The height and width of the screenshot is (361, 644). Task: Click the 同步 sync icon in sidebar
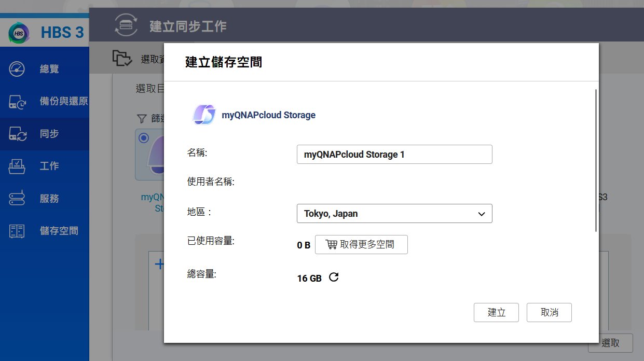(x=17, y=134)
